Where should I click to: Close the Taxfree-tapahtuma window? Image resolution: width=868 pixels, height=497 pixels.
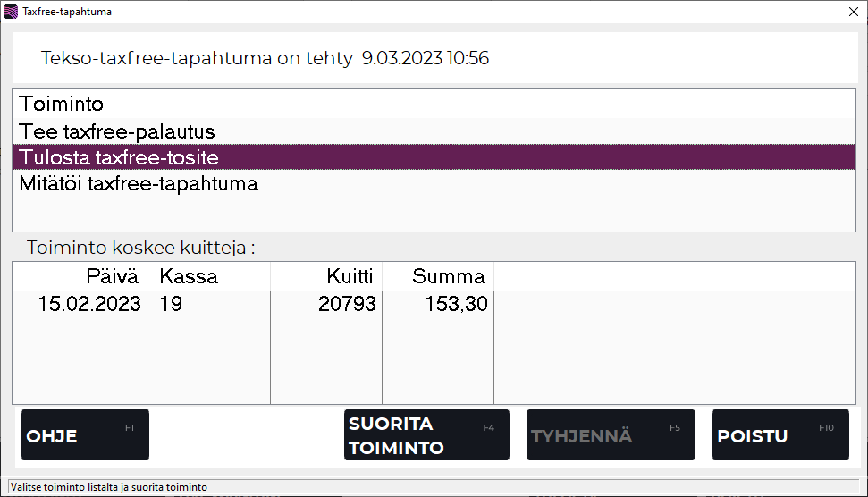coord(852,12)
